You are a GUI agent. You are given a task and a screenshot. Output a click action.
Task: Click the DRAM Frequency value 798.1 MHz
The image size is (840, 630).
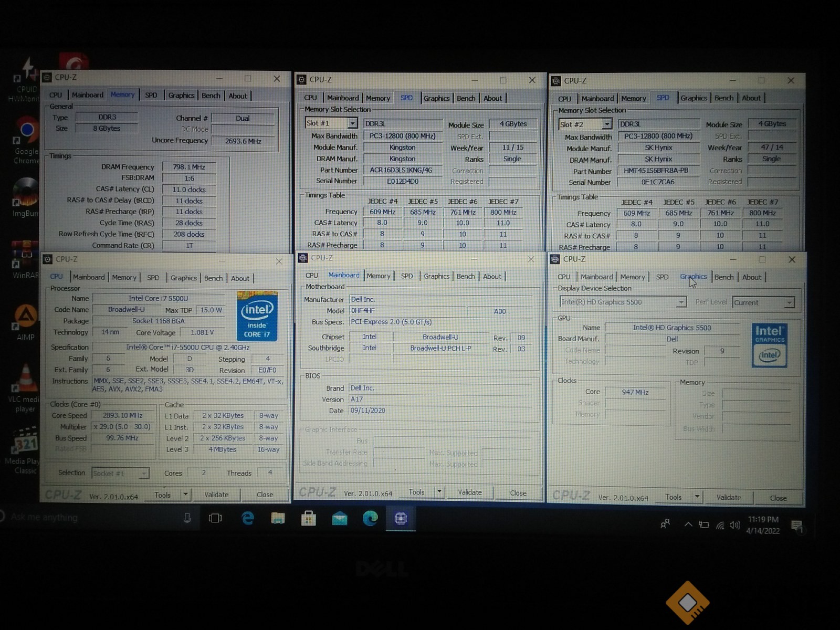[189, 167]
